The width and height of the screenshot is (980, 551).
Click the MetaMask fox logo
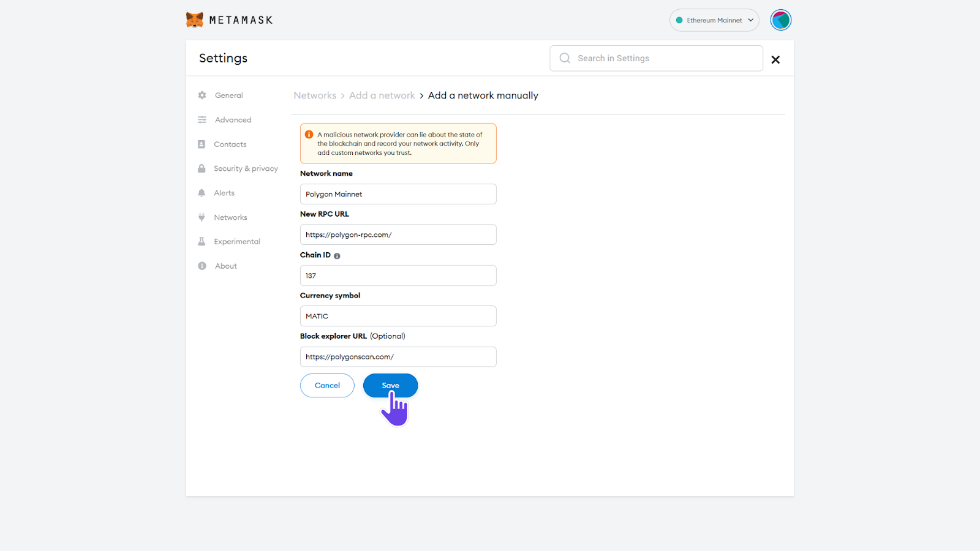[195, 20]
